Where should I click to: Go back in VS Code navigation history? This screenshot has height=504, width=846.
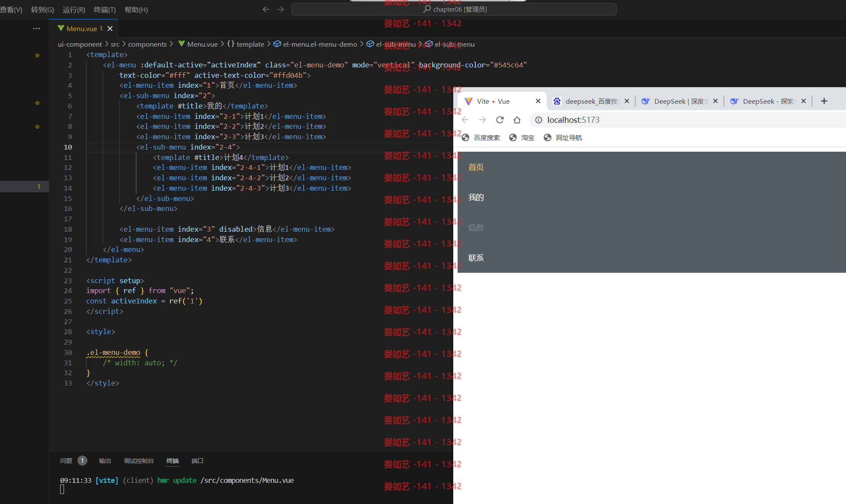(266, 10)
